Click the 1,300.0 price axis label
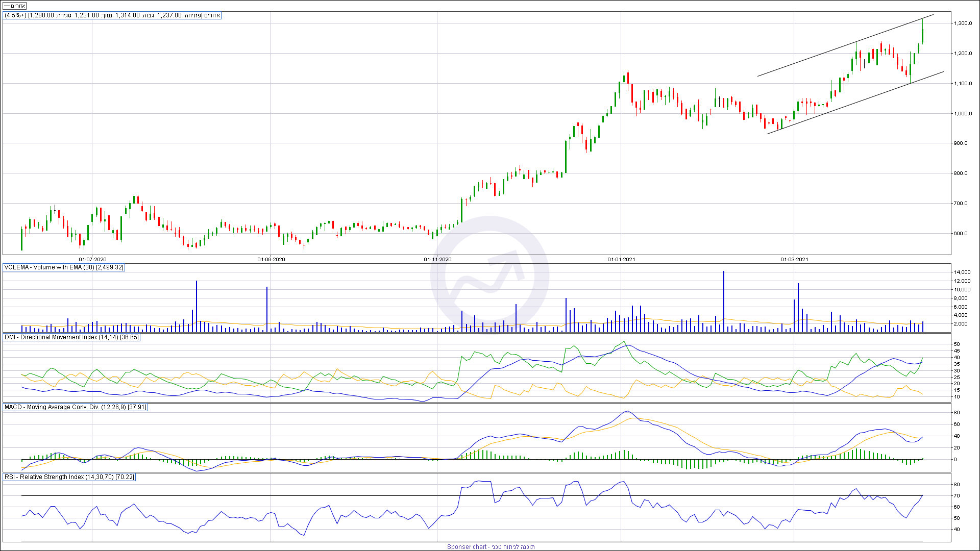Viewport: 980px width, 551px height. coord(963,23)
